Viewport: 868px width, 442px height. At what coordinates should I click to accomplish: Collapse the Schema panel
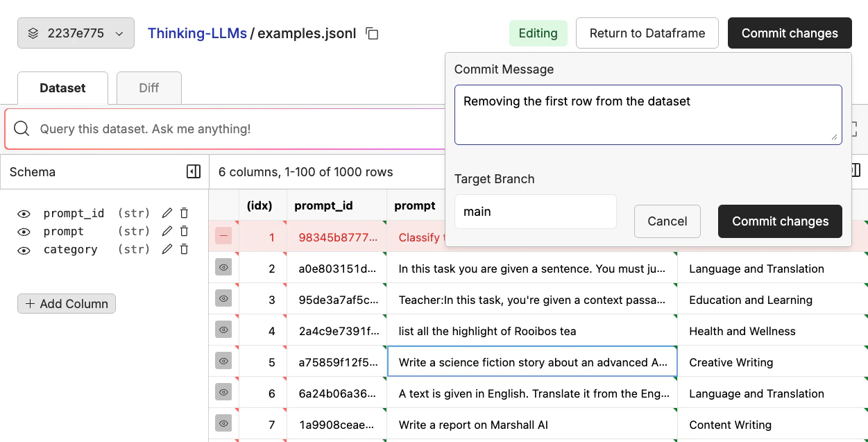(x=194, y=171)
